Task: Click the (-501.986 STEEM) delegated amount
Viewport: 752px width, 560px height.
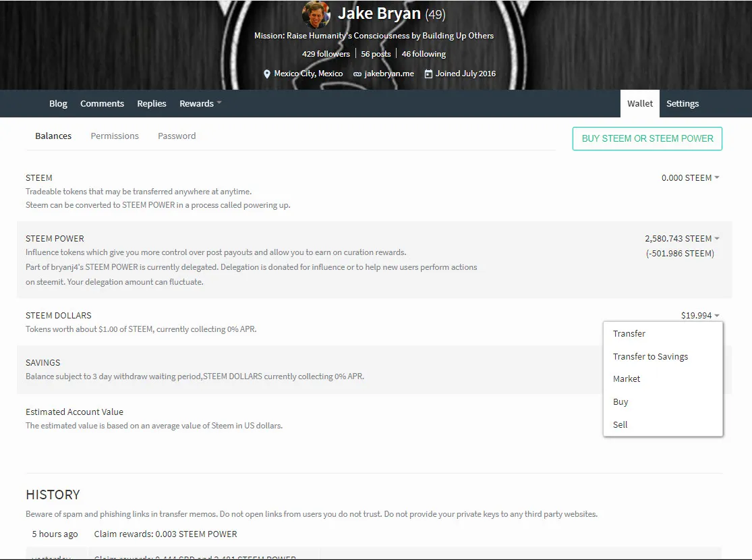Action: [x=680, y=254]
